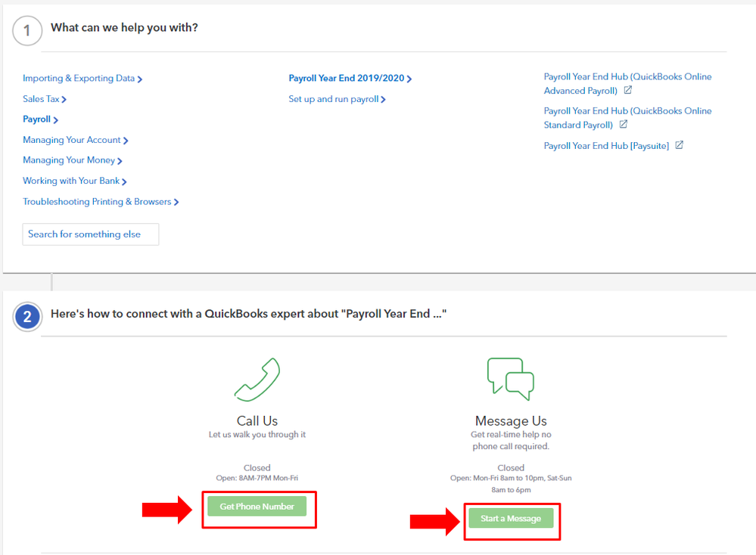This screenshot has width=756, height=555.
Task: Click the Start a Message button
Action: (511, 519)
